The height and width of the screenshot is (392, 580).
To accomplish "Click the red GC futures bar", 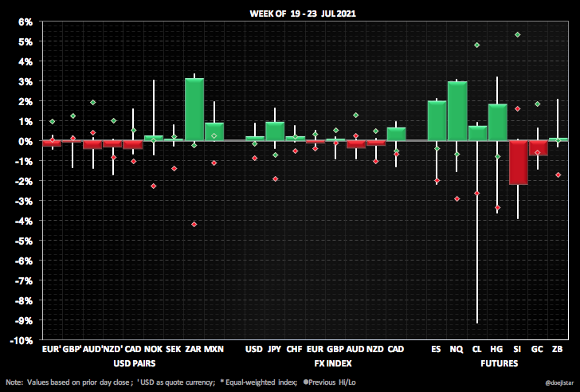I will point(539,148).
